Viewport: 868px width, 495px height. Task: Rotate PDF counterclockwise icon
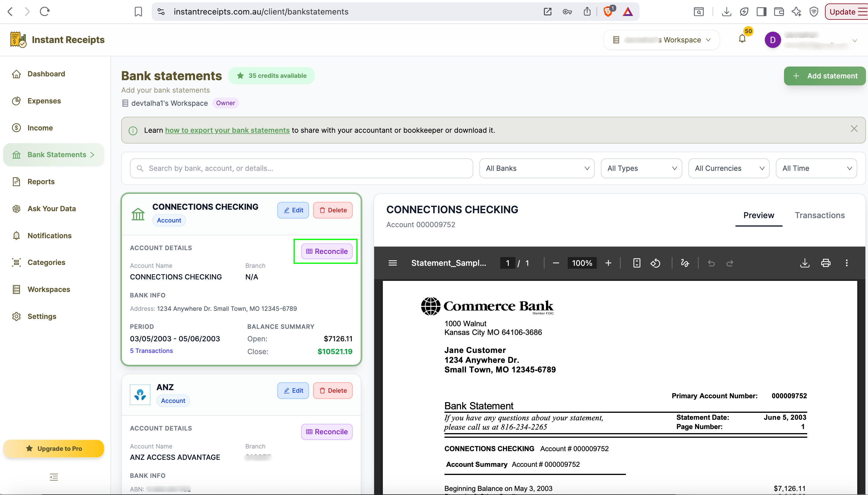click(656, 263)
